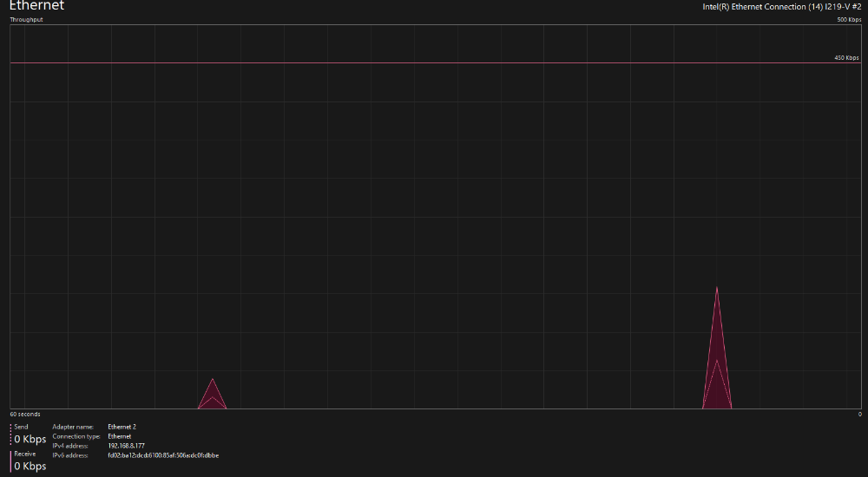Click the 0 Kbps value under Send
The image size is (868, 477).
click(30, 440)
